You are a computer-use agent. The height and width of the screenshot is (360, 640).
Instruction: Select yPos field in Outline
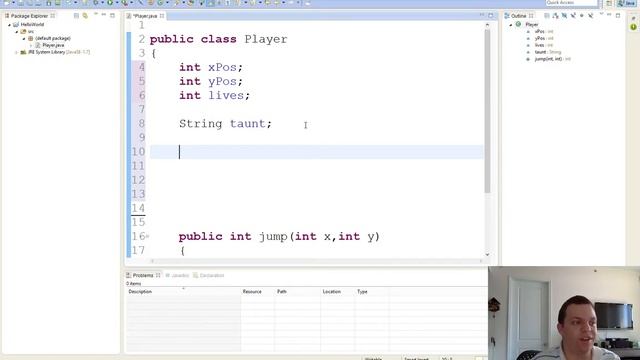(x=544, y=38)
